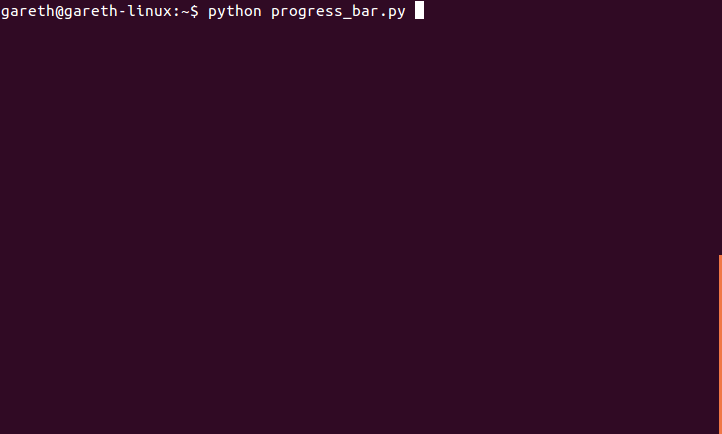
Task: Click the "gareth" username before the @ sign
Action: click(28, 12)
